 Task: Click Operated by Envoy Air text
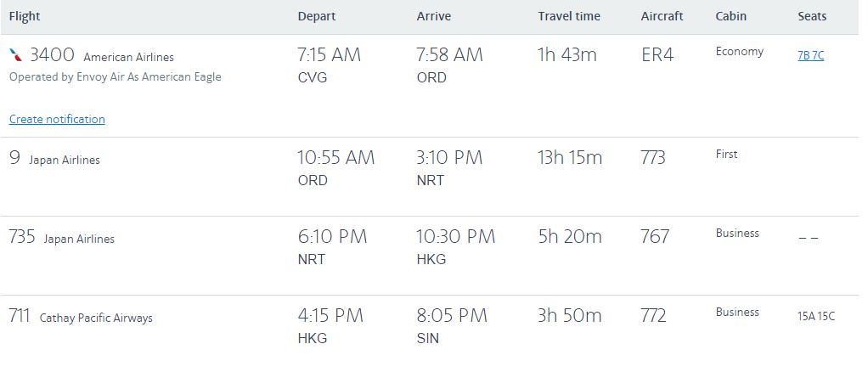click(x=115, y=77)
